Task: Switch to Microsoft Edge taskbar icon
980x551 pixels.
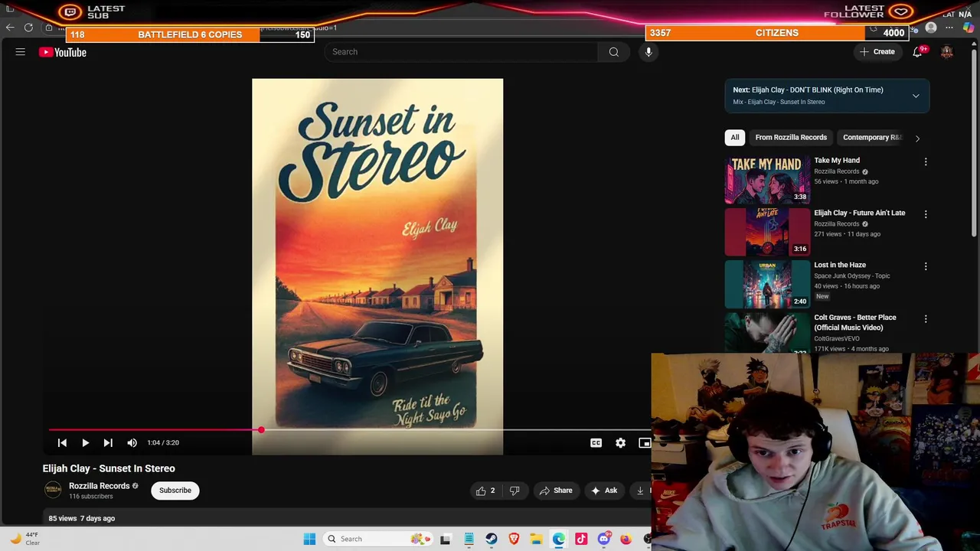Action: [559, 539]
